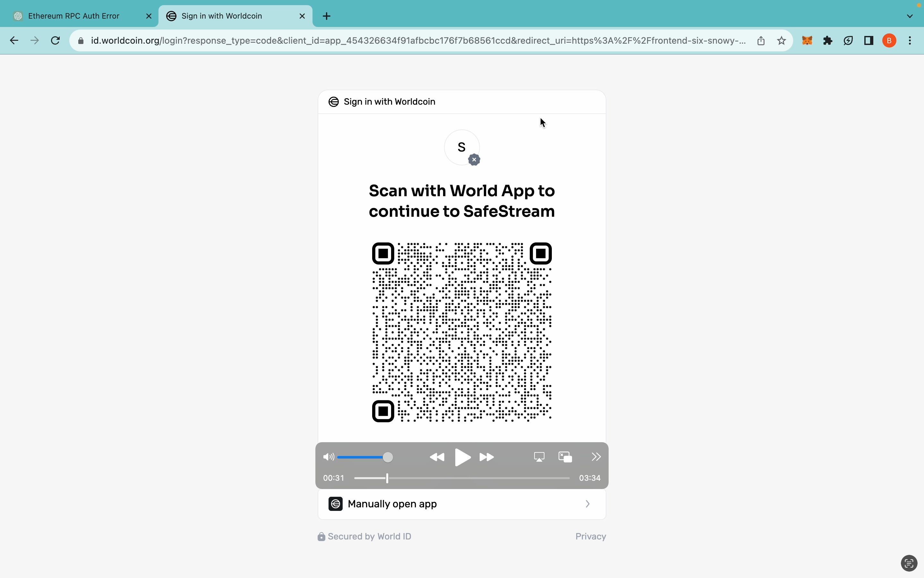Click the Worldcoin logo in card header
Image resolution: width=924 pixels, height=578 pixels.
pos(334,102)
